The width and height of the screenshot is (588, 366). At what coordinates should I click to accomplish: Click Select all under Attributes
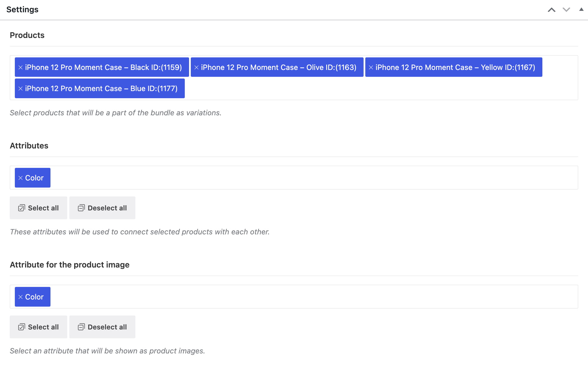38,208
